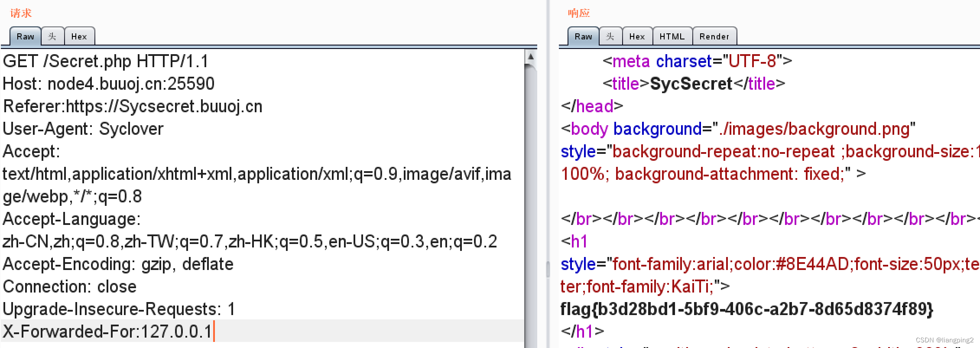The width and height of the screenshot is (980, 348).
Task: Select the Raw tab in the request panel
Action: [x=26, y=36]
